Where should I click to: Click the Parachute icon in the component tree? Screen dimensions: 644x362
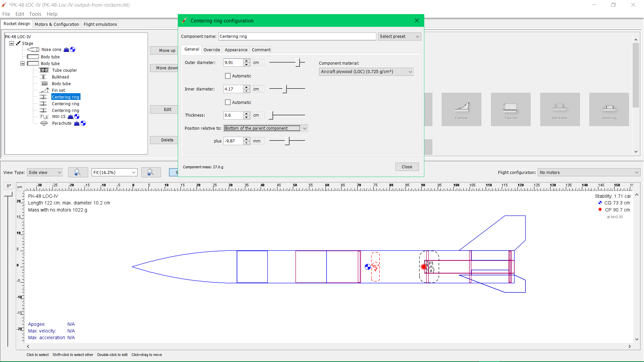(44, 123)
